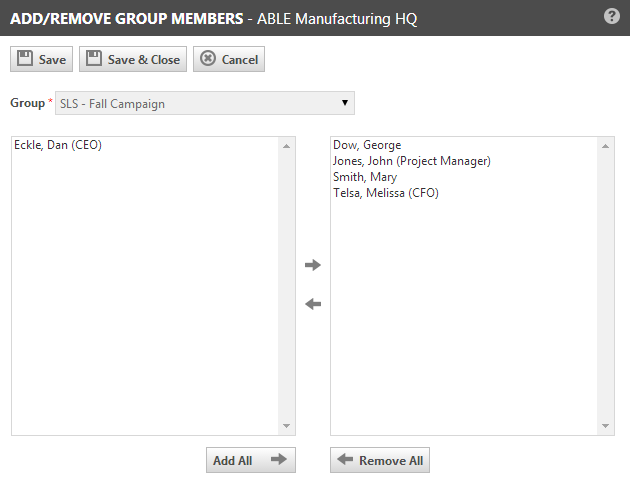Click down arrow of left list scrollbar
630x500 pixels.
pyautogui.click(x=287, y=426)
